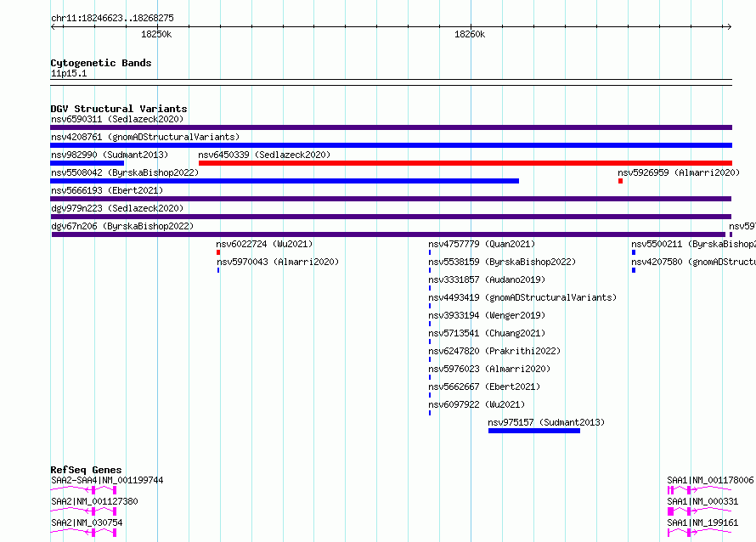Click the nsv5666193 (Ebert2021) label

107,190
